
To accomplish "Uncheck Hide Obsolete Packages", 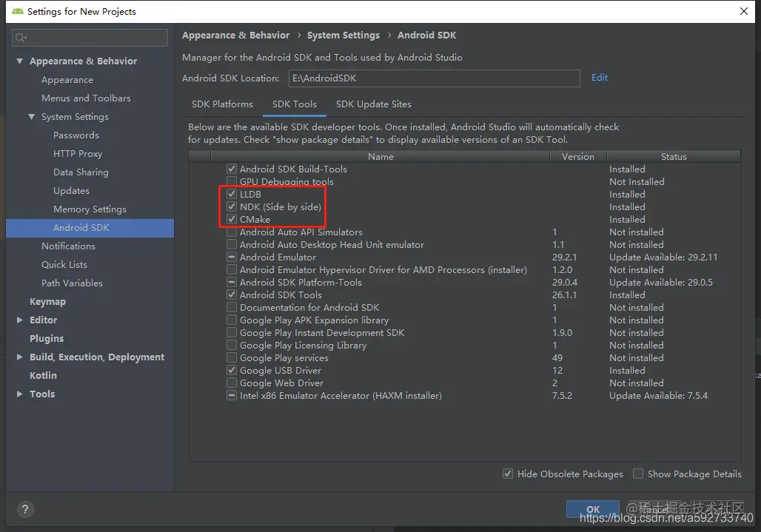I will (508, 474).
